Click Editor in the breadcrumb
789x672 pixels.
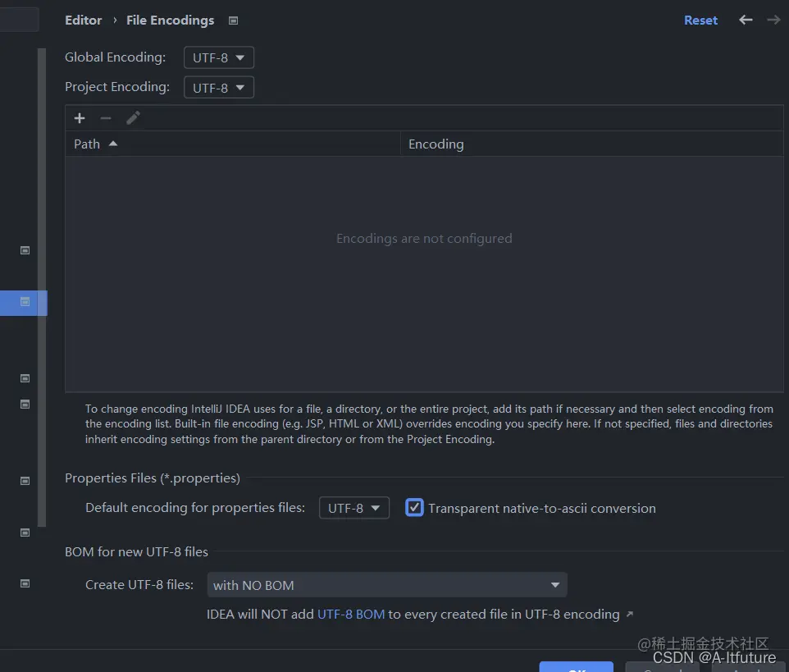pyautogui.click(x=83, y=21)
